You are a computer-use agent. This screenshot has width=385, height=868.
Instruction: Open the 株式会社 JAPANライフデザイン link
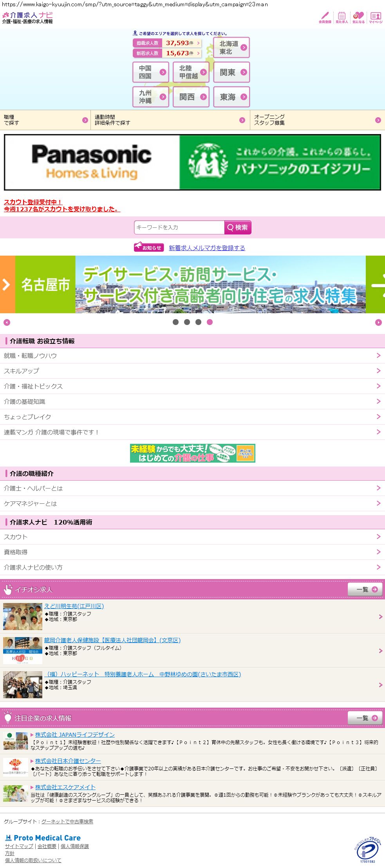click(75, 735)
